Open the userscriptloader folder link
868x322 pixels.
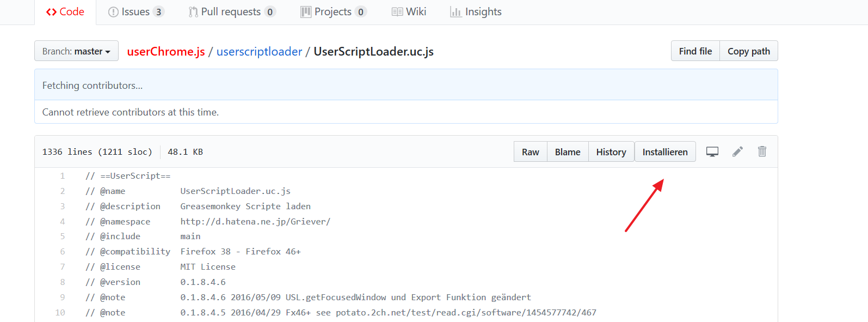pyautogui.click(x=259, y=52)
